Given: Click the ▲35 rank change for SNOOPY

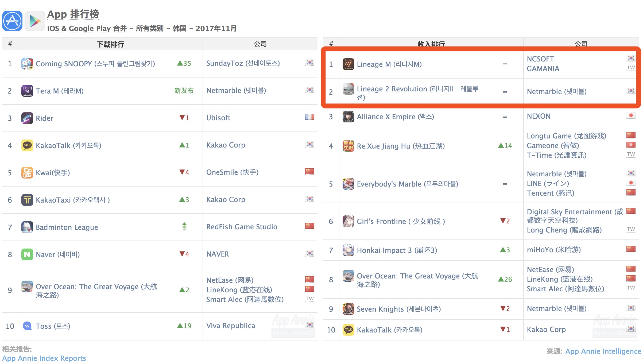Looking at the screenshot, I should pos(184,63).
